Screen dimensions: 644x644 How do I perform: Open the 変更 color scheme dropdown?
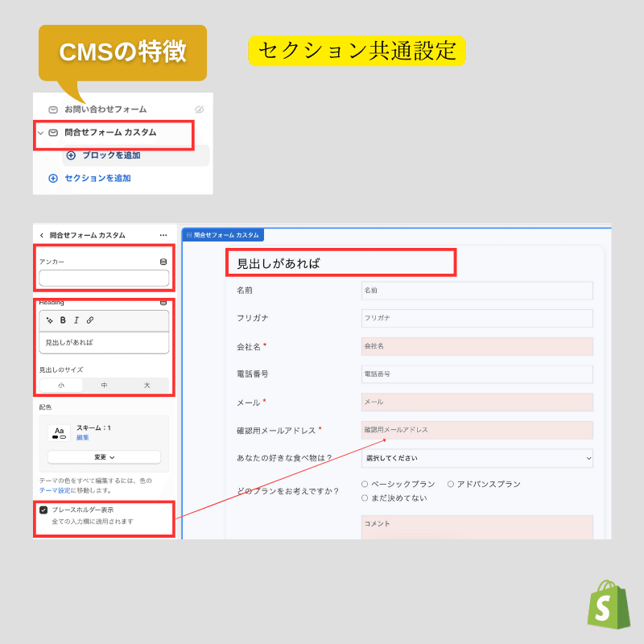coord(105,456)
